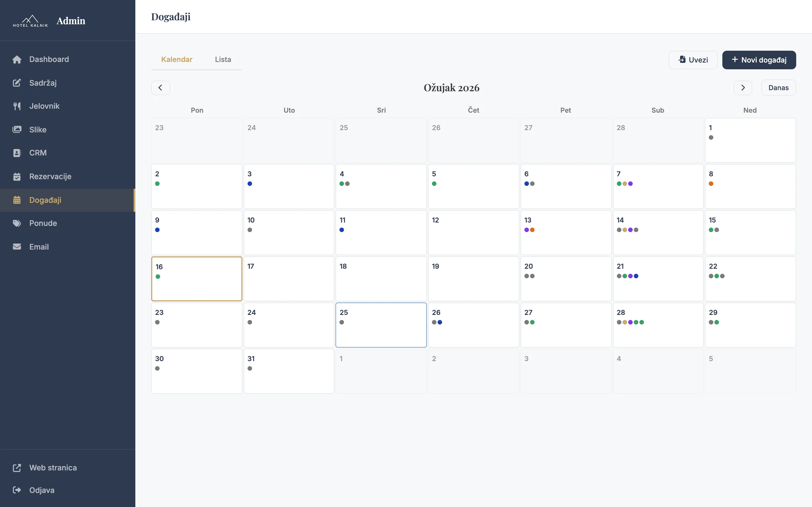Click the Hotel Kalnik logo
This screenshot has width=812, height=507.
pos(30,21)
